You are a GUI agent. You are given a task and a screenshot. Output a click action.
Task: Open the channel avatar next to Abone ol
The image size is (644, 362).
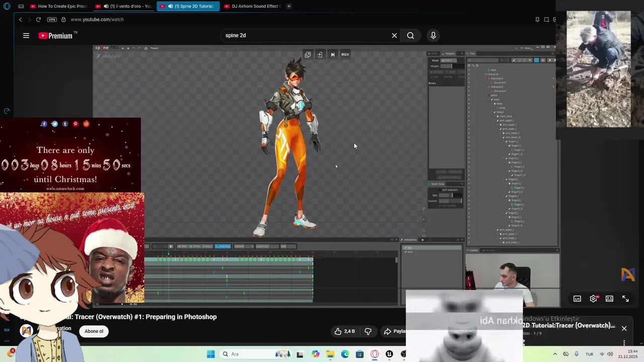point(27,330)
